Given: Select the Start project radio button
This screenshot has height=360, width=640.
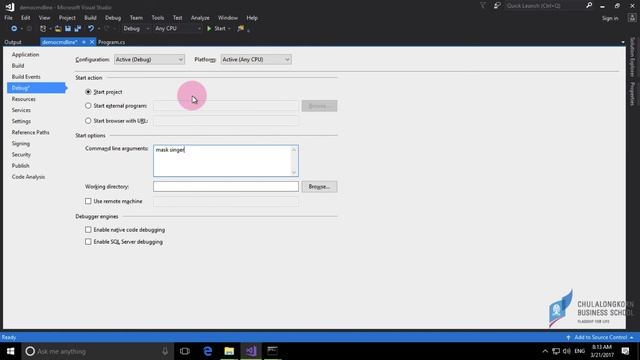Looking at the screenshot, I should pos(88,92).
